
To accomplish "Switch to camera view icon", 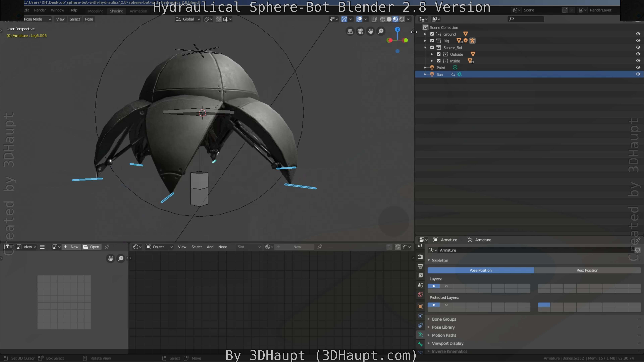I will tap(360, 31).
